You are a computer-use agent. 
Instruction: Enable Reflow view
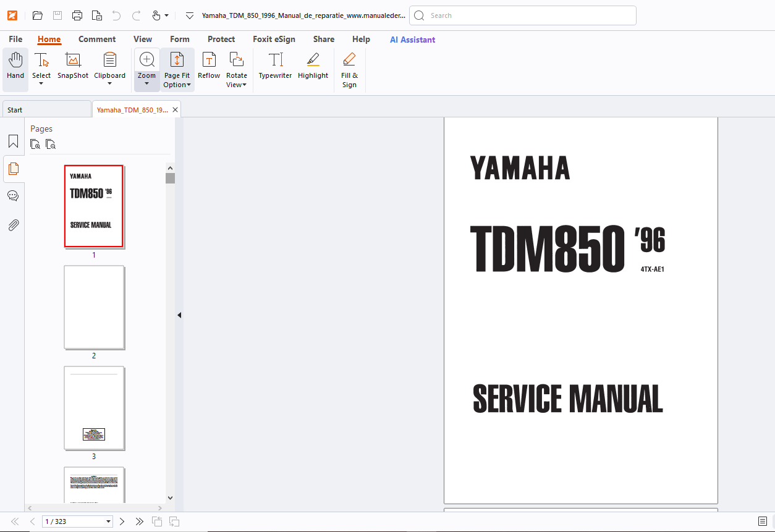pyautogui.click(x=209, y=65)
